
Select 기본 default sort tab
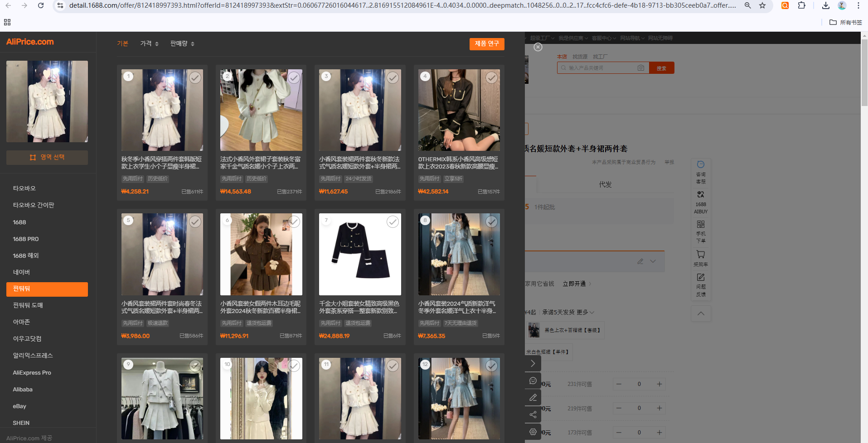point(123,43)
